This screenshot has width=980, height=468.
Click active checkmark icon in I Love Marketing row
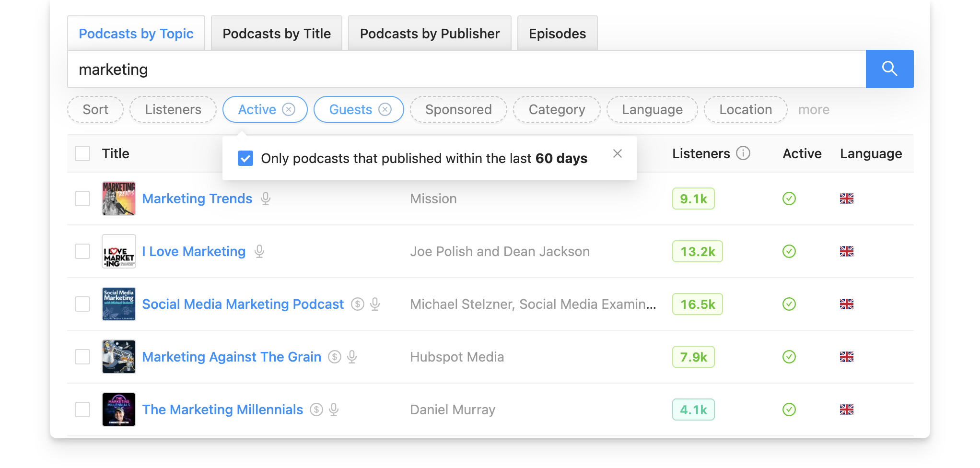point(789,251)
